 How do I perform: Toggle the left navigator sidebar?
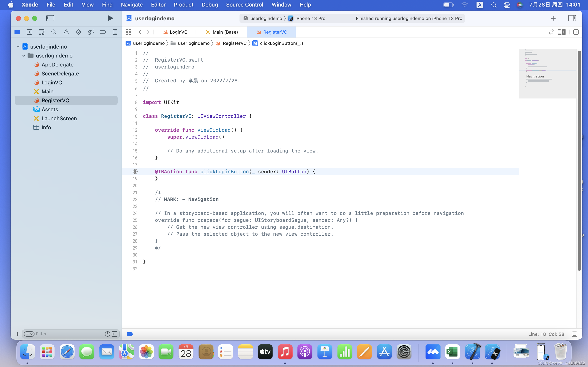click(x=50, y=18)
